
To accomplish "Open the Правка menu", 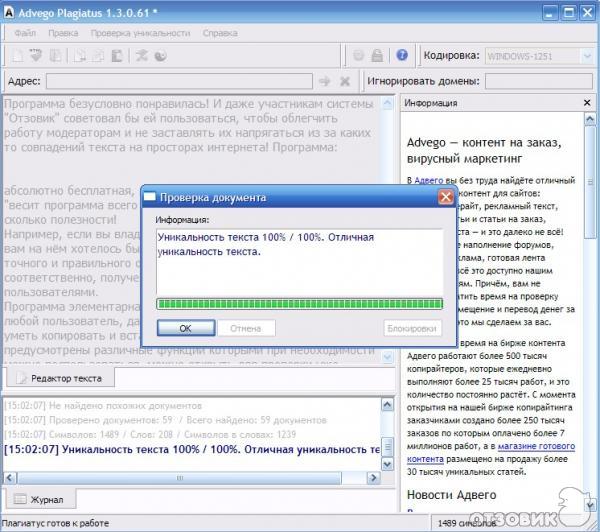I will point(63,33).
